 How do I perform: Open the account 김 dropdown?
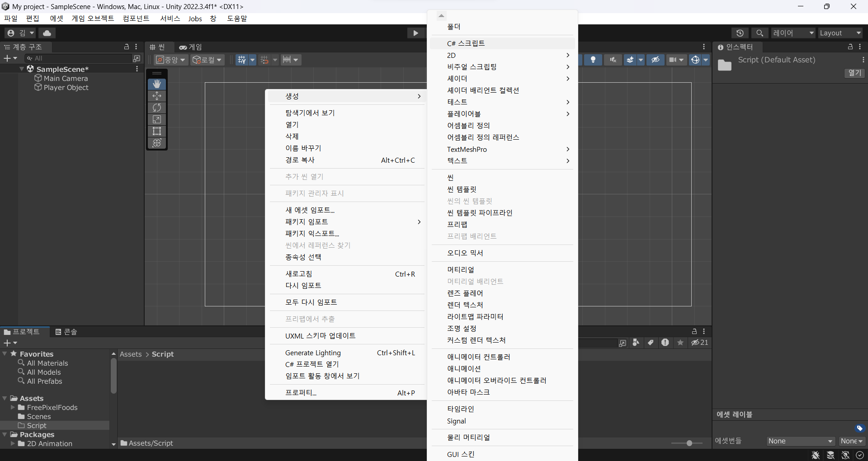20,33
